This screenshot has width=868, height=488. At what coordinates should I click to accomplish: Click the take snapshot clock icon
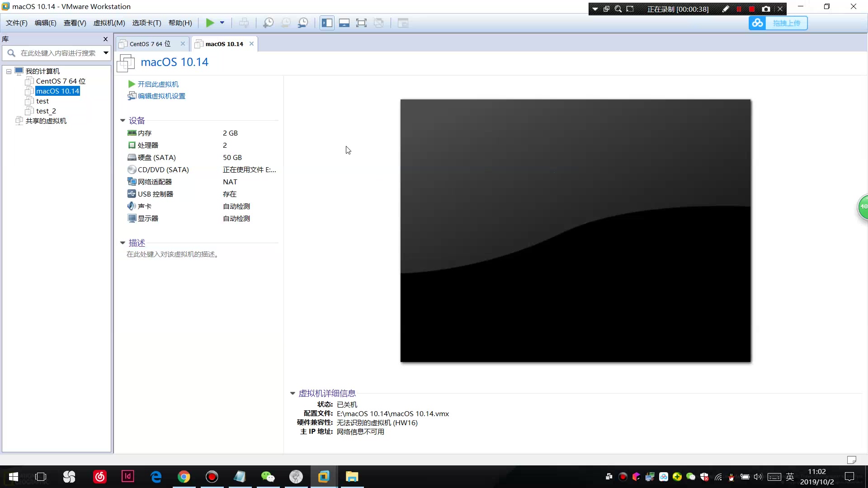point(268,23)
